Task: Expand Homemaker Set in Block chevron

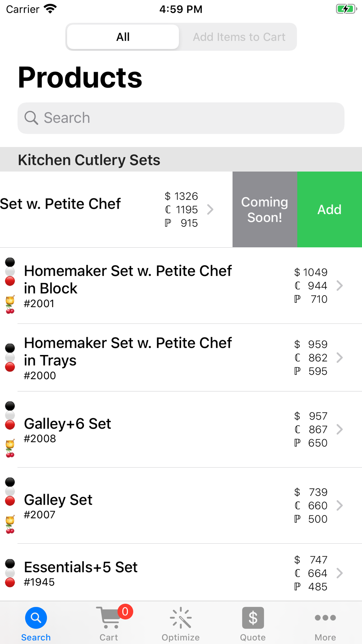Action: click(340, 285)
